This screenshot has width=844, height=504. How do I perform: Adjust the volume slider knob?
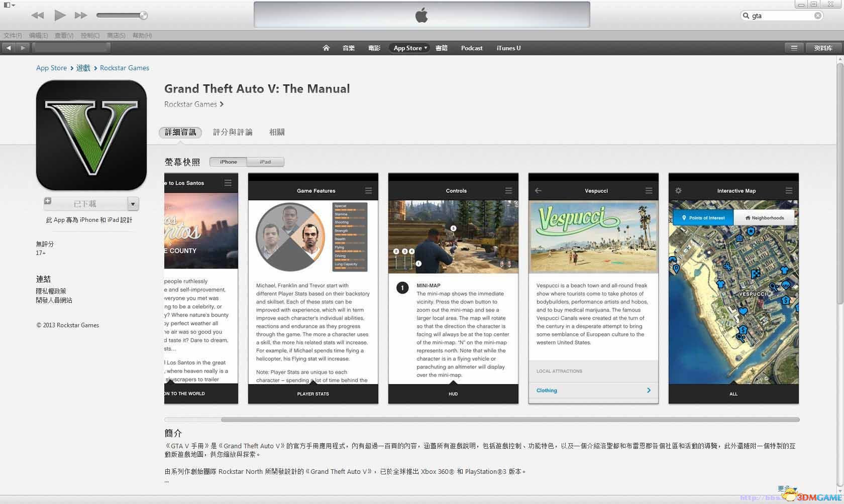(143, 16)
